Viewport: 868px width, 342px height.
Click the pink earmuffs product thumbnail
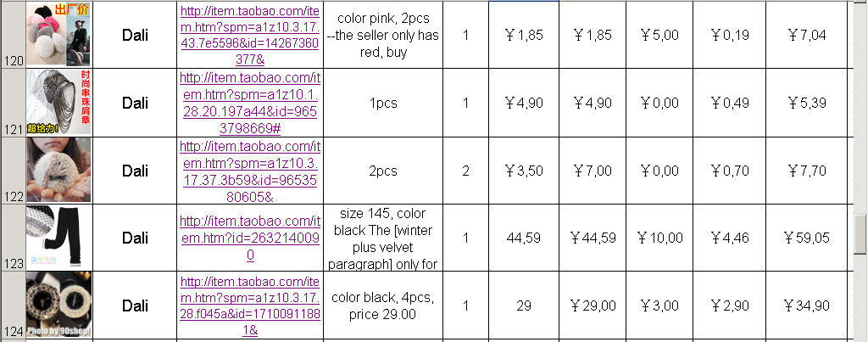point(58,34)
